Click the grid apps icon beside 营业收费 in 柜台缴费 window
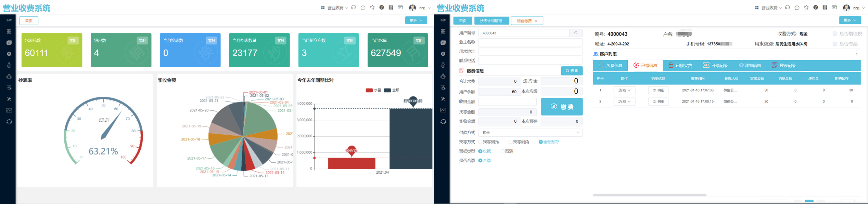The height and width of the screenshot is (204, 868). coord(757,8)
